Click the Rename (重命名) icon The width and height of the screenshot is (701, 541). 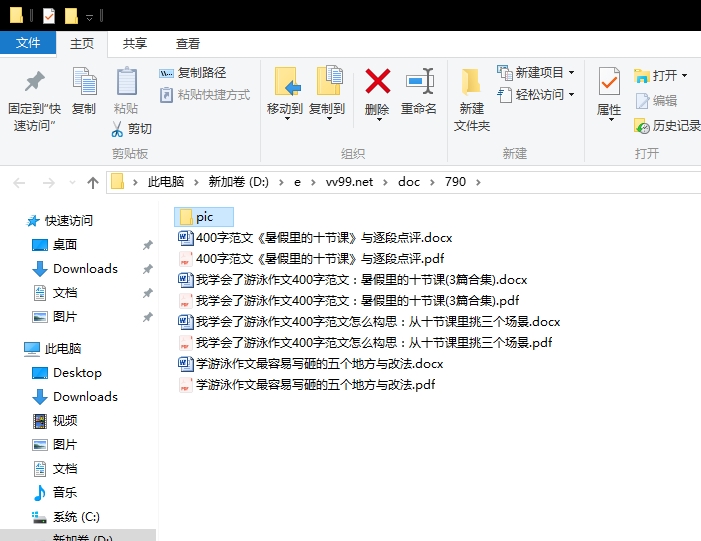point(419,82)
